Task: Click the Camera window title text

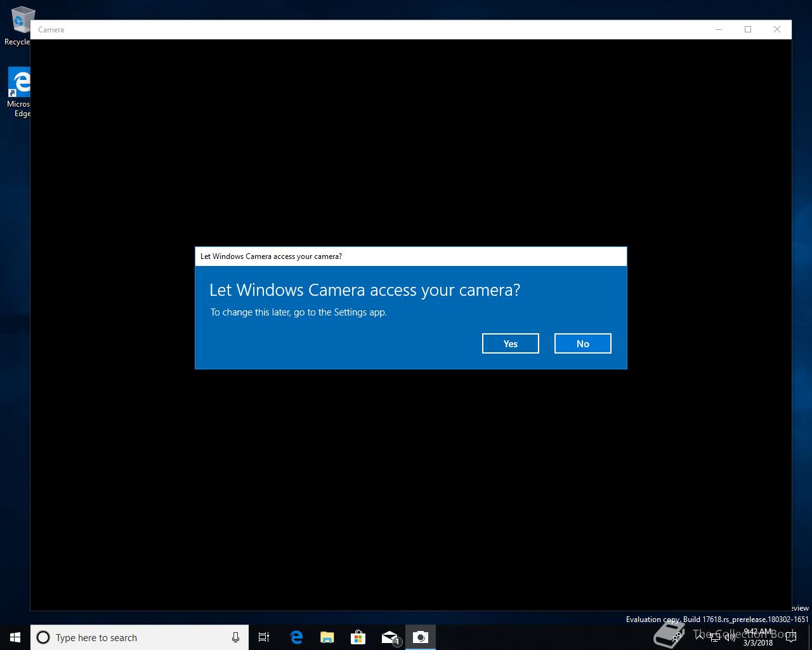Action: click(x=51, y=30)
